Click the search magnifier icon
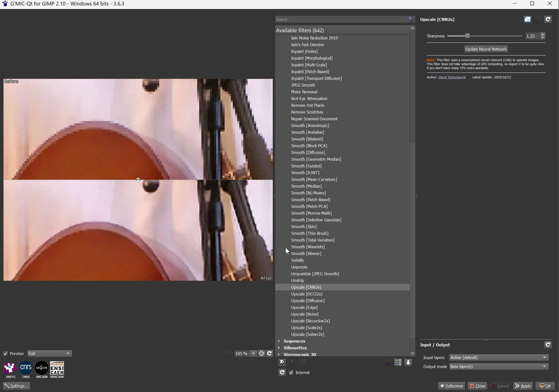The width and height of the screenshot is (559, 392). pos(410,19)
